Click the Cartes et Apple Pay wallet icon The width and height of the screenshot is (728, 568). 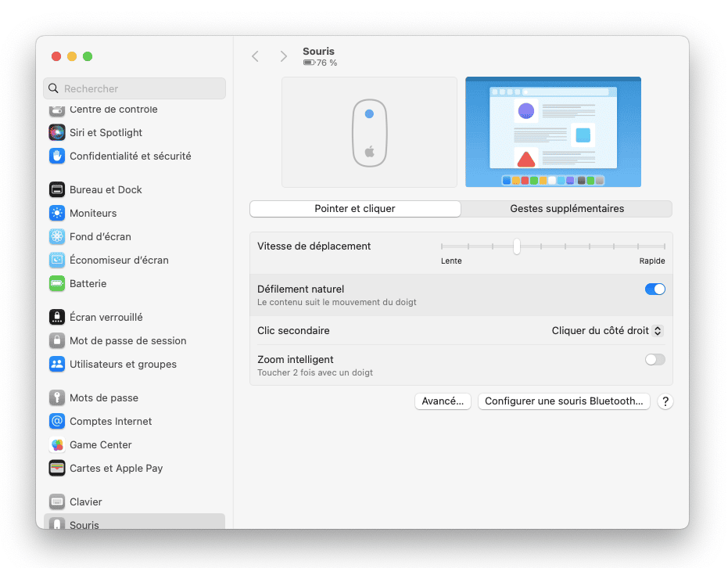[x=57, y=468]
